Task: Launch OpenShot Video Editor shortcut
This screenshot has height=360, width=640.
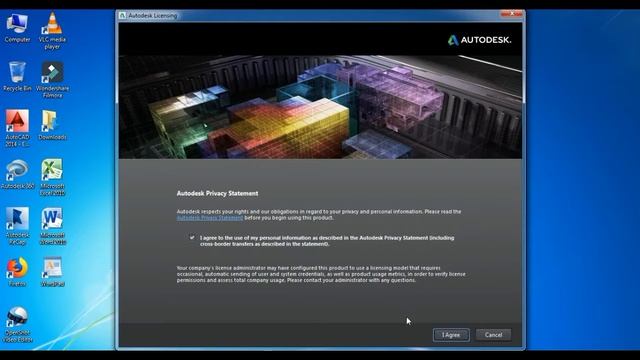Action: click(17, 324)
